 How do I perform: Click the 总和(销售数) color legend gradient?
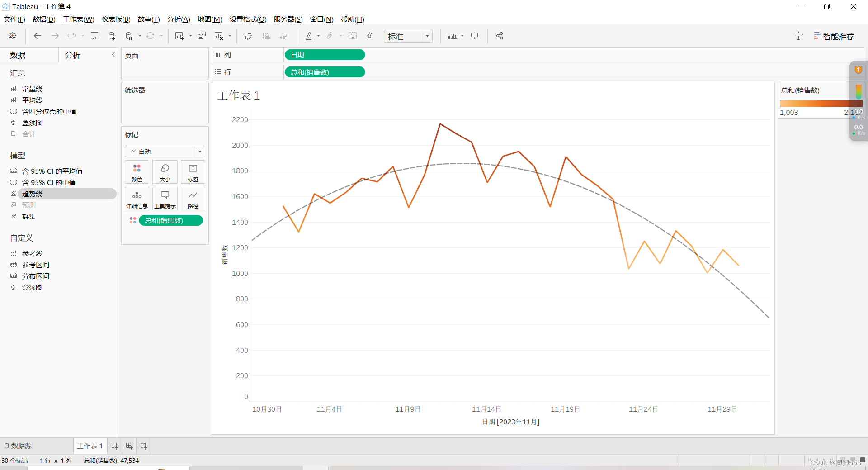(x=821, y=103)
